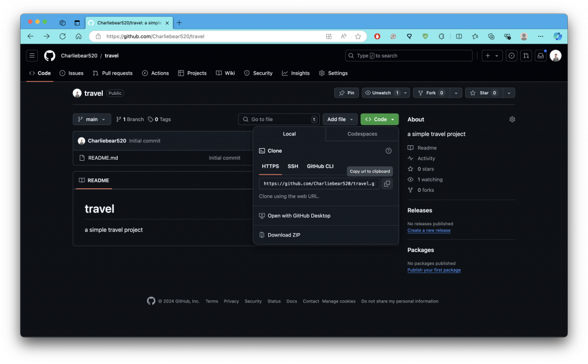588x364 pixels.
Task: Select the HTTPS clone option
Action: [270, 166]
